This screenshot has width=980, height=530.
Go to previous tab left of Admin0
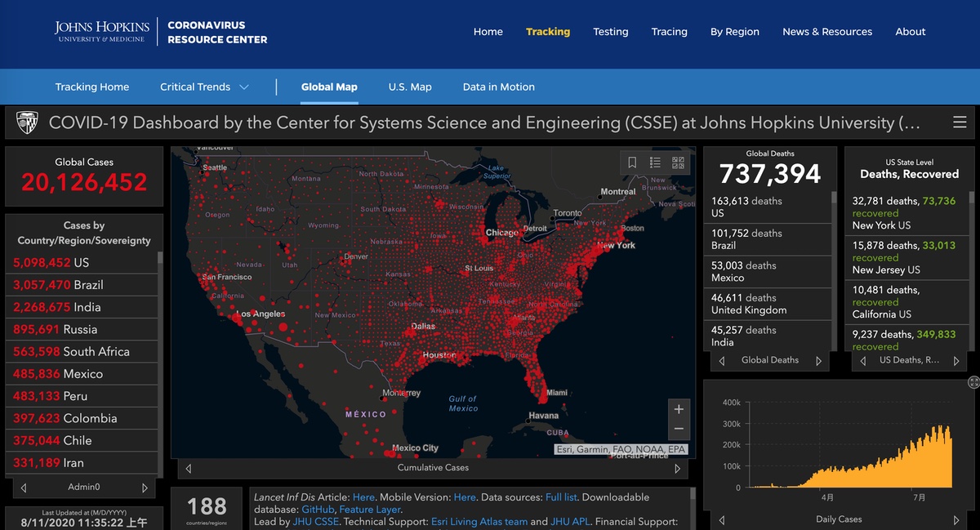24,488
